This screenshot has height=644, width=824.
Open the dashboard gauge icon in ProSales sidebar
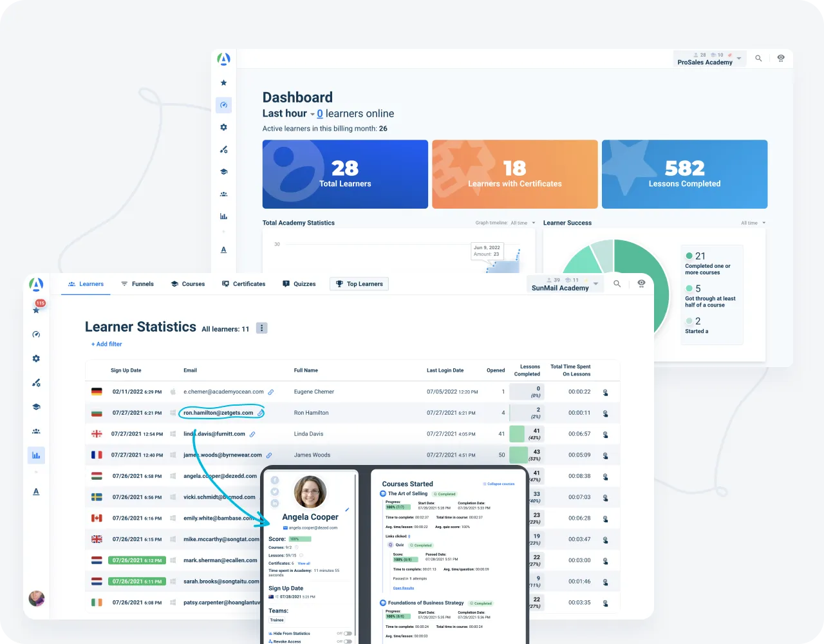click(x=223, y=105)
